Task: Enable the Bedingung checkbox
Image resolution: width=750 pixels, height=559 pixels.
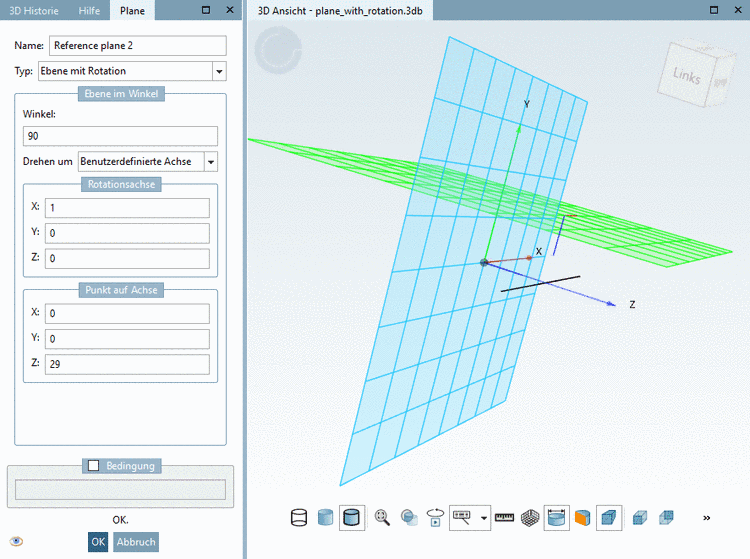Action: tap(94, 465)
